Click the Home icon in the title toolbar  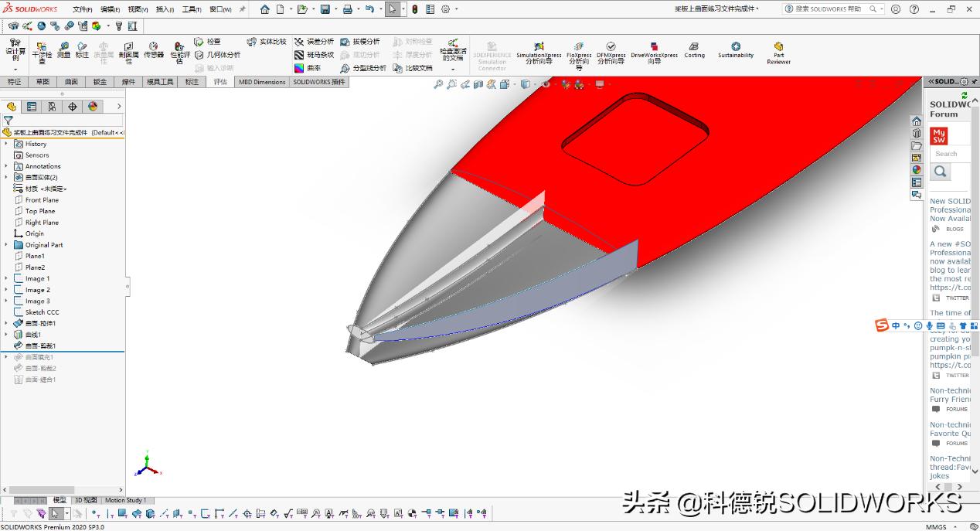265,9
